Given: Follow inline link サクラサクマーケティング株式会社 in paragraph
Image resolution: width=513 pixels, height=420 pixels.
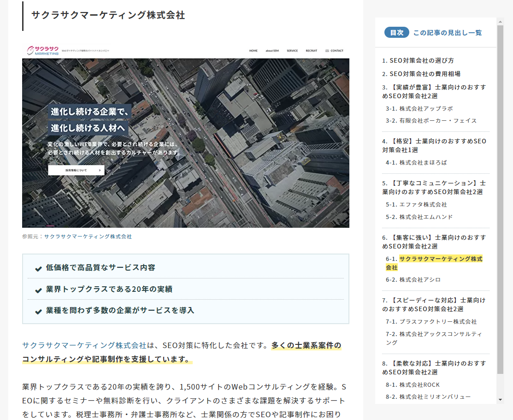Looking at the screenshot, I should (x=84, y=345).
